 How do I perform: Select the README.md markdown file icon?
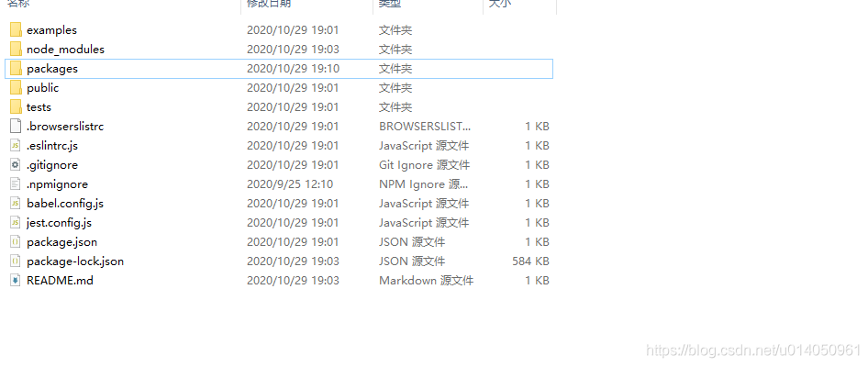click(16, 280)
